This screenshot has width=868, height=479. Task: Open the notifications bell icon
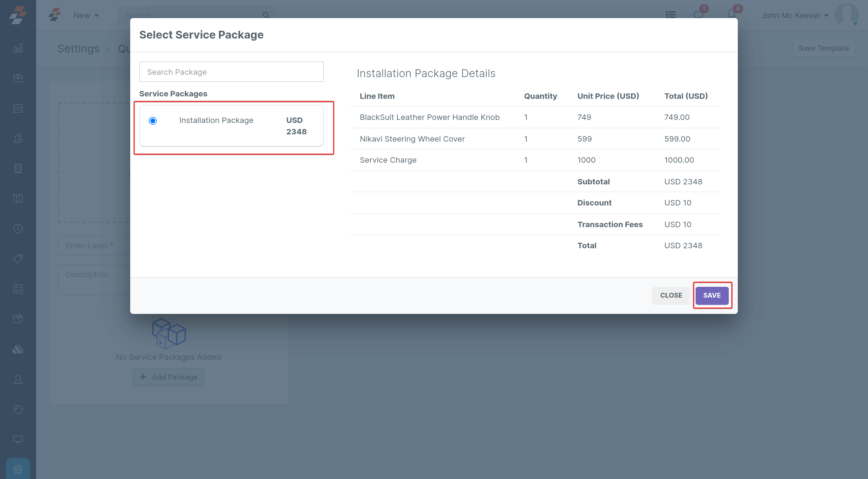pos(731,14)
